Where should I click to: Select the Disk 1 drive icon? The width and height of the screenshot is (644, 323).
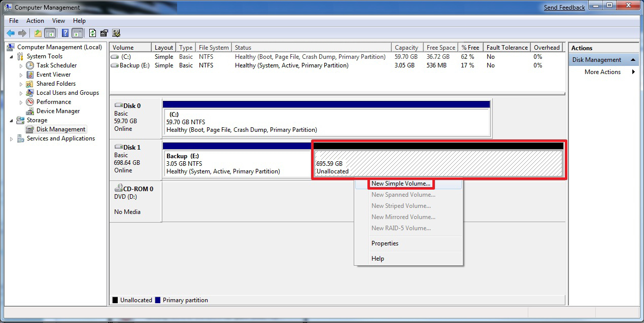pos(119,147)
